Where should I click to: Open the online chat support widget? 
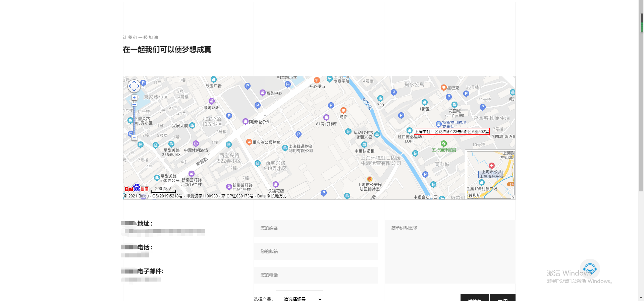[x=590, y=268]
